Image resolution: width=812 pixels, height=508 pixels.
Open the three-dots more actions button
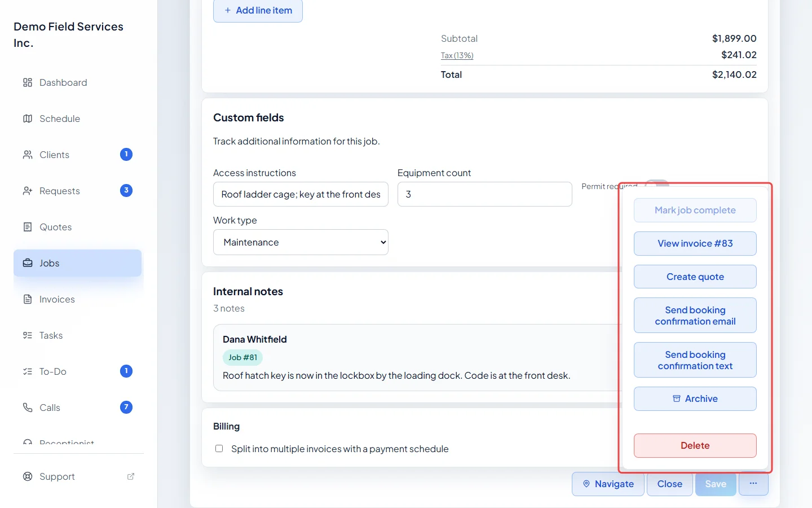pos(753,484)
